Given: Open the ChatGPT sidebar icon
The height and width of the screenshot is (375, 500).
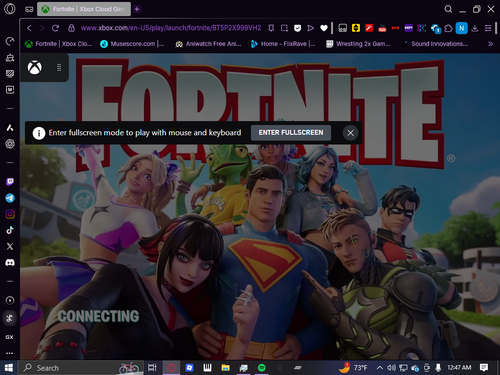Looking at the screenshot, I should (10, 144).
